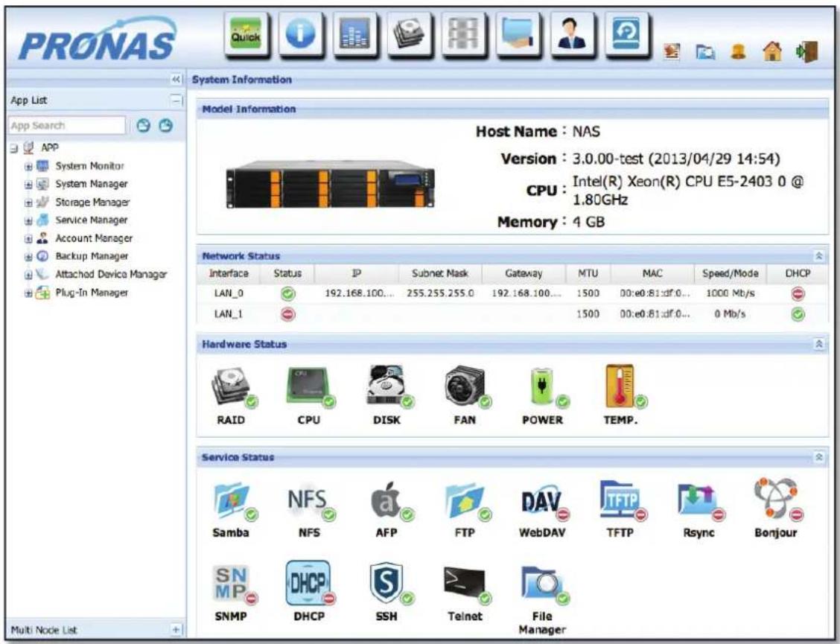Select the LAN_0 interface row name
This screenshot has height=644, width=840.
(x=229, y=293)
